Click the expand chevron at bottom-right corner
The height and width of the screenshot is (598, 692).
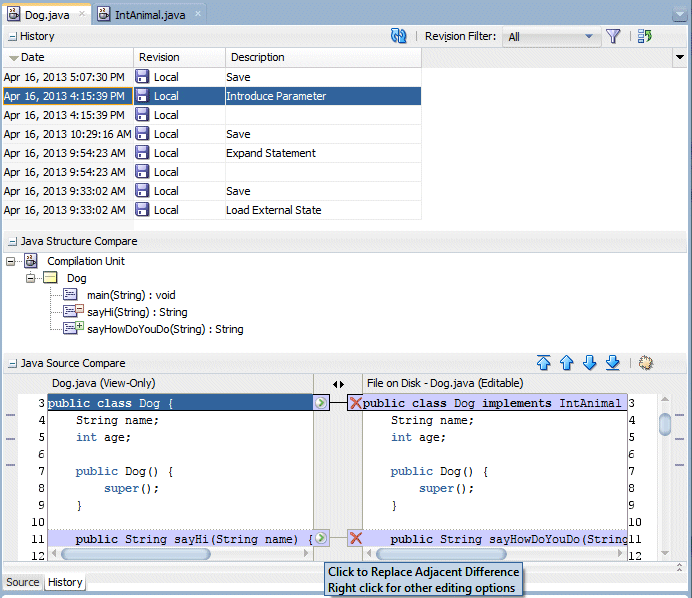click(x=680, y=568)
